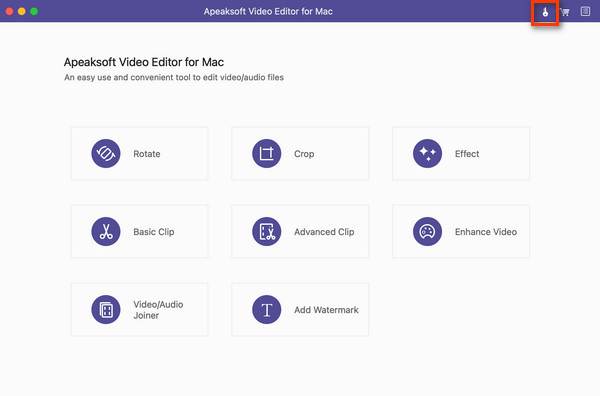The width and height of the screenshot is (600, 396).
Task: Close the window with red button
Action: [10, 11]
